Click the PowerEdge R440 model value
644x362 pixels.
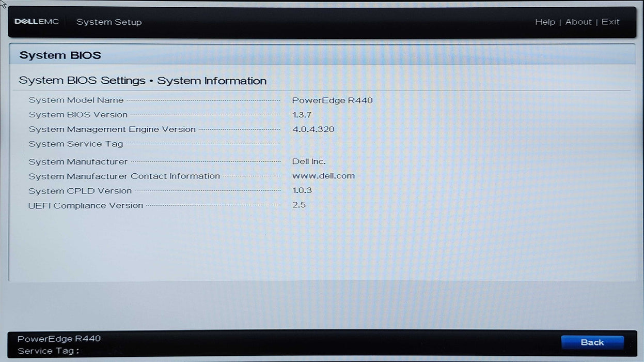[x=332, y=100]
